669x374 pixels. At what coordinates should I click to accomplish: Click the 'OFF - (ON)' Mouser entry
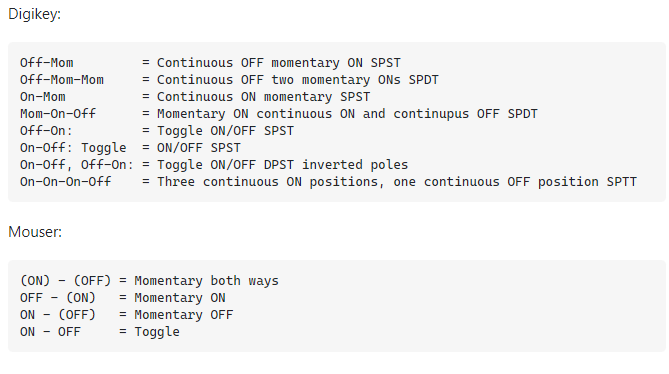pos(58,298)
